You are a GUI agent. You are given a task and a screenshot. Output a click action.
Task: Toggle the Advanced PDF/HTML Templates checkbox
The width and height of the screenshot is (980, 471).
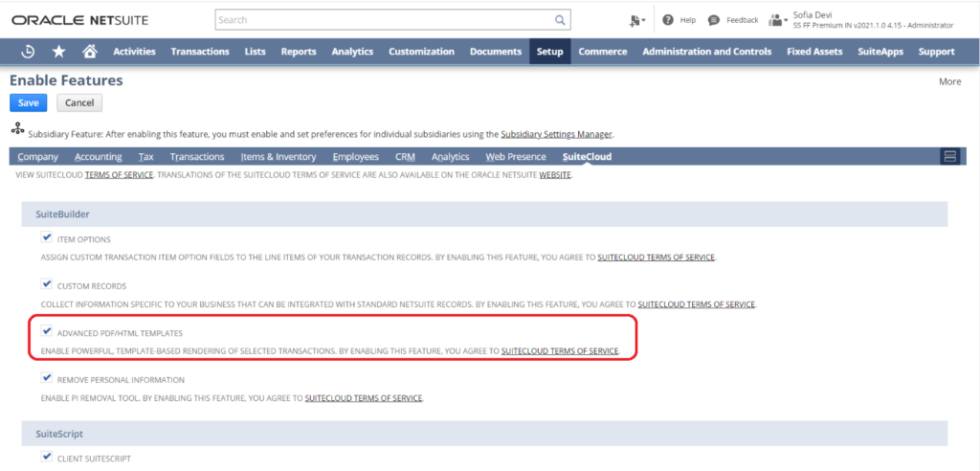click(47, 331)
